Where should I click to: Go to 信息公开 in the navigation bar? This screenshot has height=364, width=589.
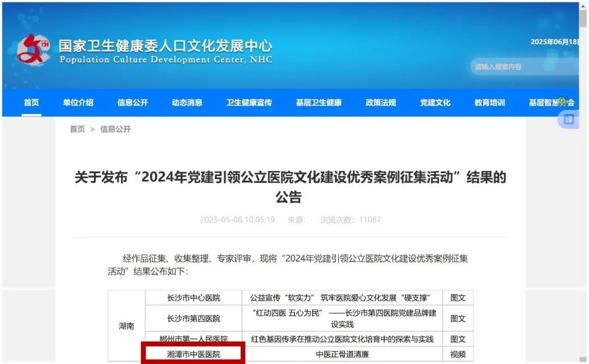tap(133, 102)
